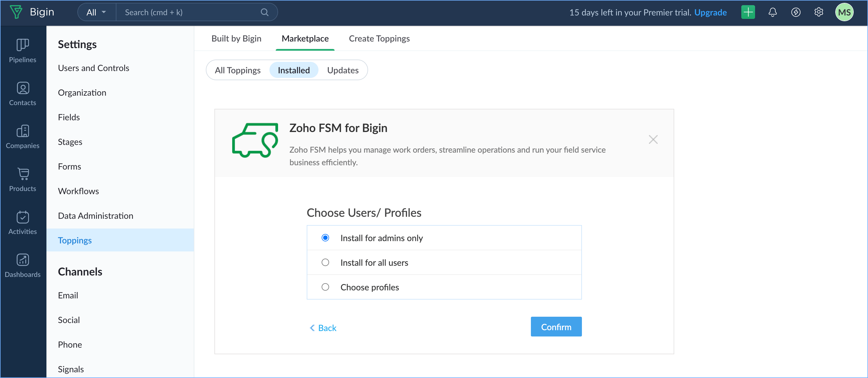Open the settings gear icon
The height and width of the screenshot is (378, 868).
click(x=818, y=12)
